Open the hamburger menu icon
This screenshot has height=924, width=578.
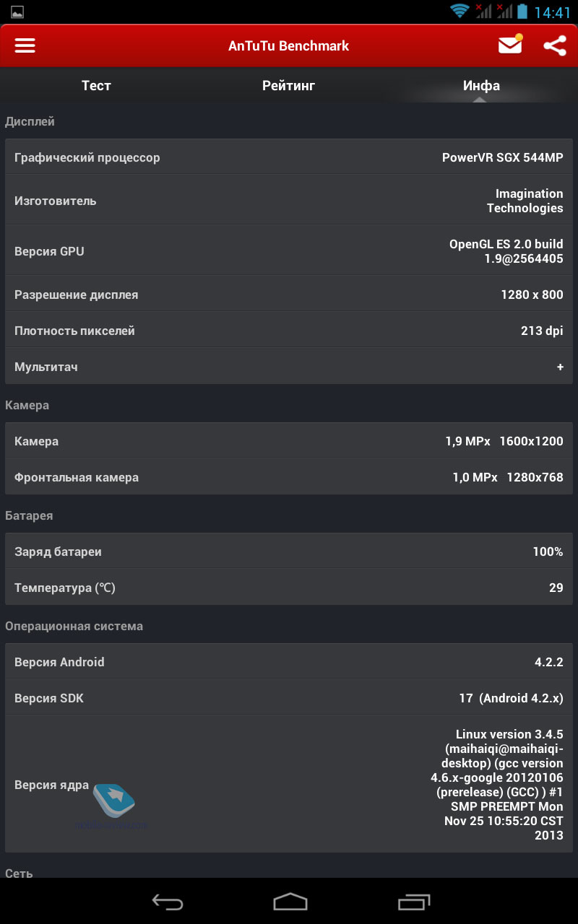[25, 45]
